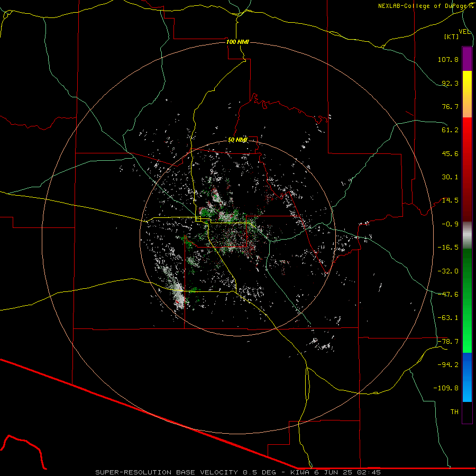
Task: Click the 61.2 velocity legend value
Action: [450, 130]
